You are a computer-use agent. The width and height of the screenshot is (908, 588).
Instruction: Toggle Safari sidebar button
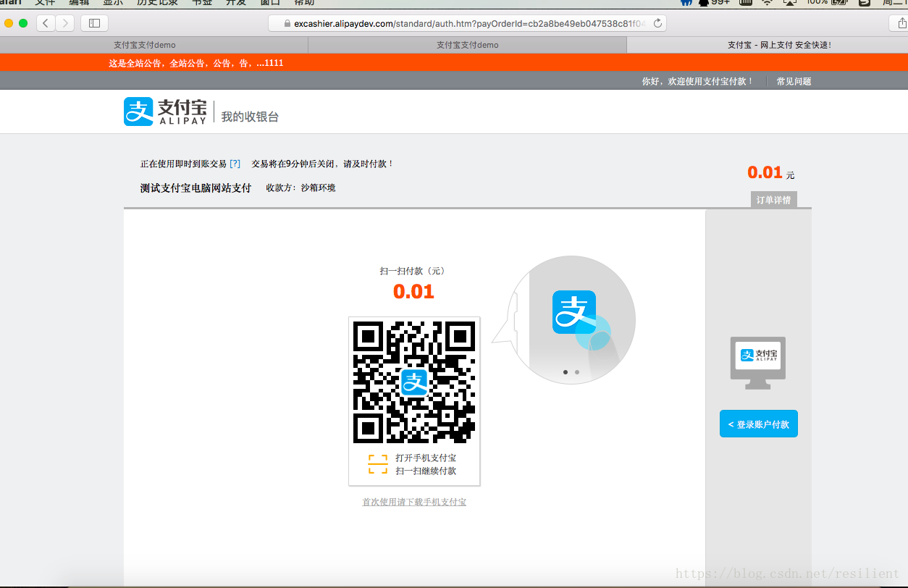94,23
